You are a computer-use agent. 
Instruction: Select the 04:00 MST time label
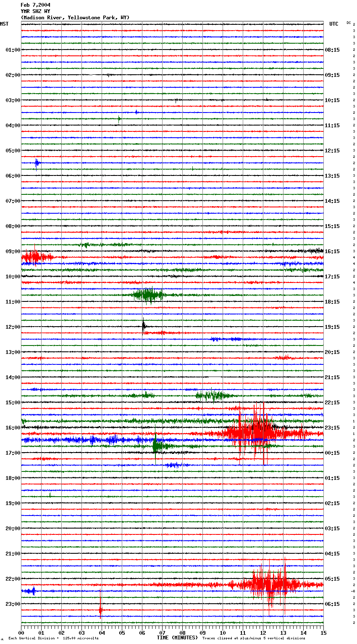coord(13,126)
